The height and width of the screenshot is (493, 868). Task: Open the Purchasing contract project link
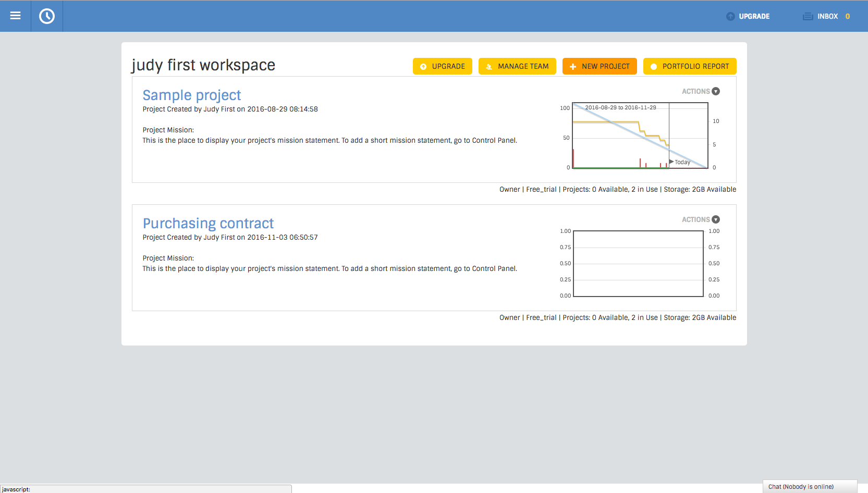(x=208, y=223)
